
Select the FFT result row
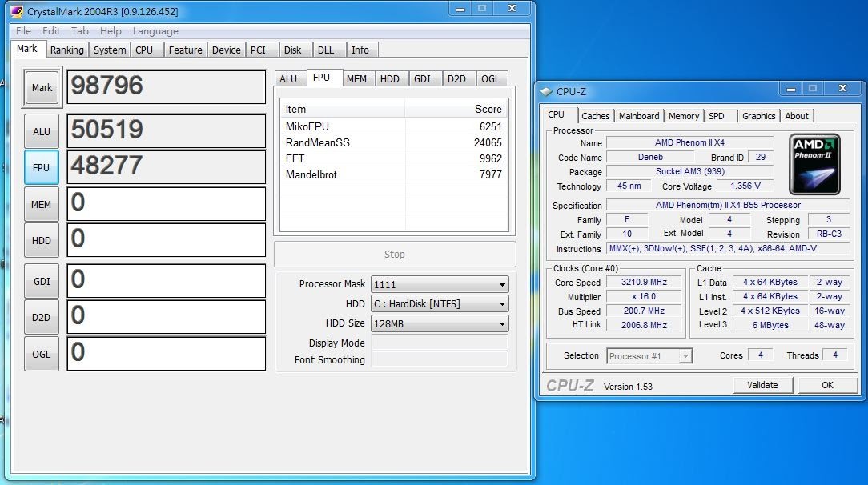(394, 158)
